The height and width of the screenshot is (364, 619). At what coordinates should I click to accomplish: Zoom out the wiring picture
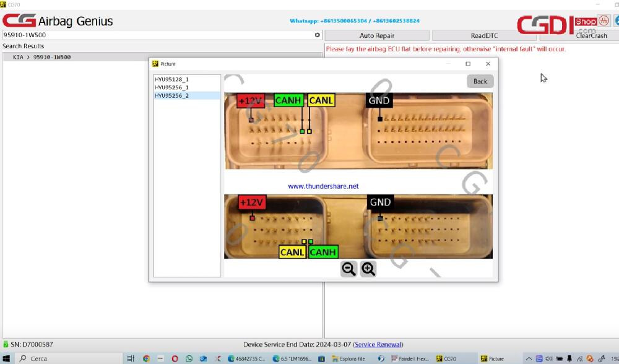point(348,269)
